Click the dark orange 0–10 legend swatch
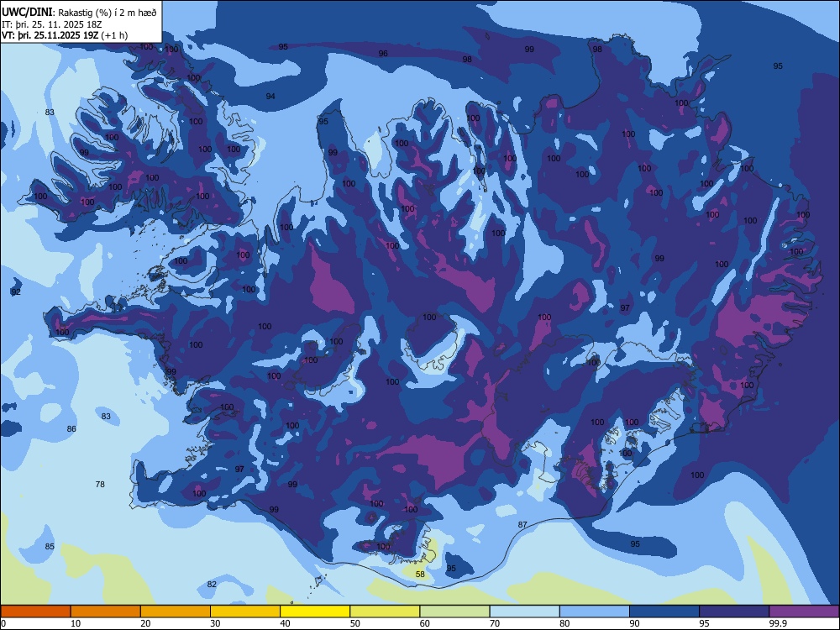 [x=35, y=612]
